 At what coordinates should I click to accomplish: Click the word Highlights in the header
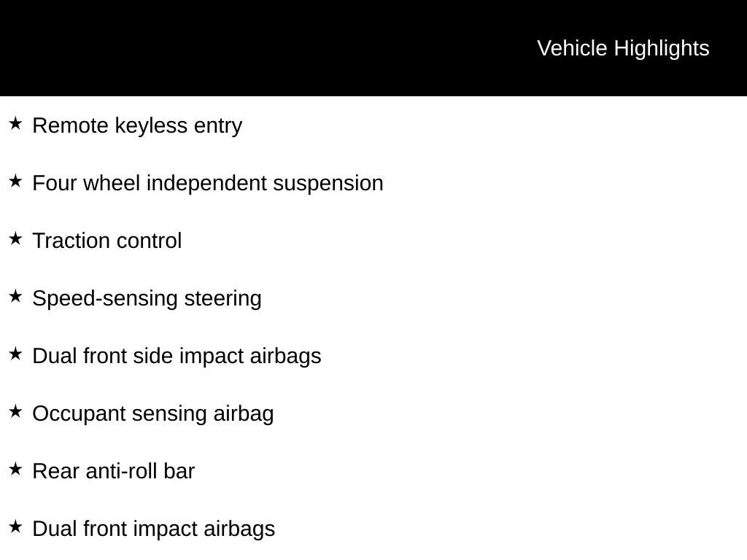coord(662,48)
